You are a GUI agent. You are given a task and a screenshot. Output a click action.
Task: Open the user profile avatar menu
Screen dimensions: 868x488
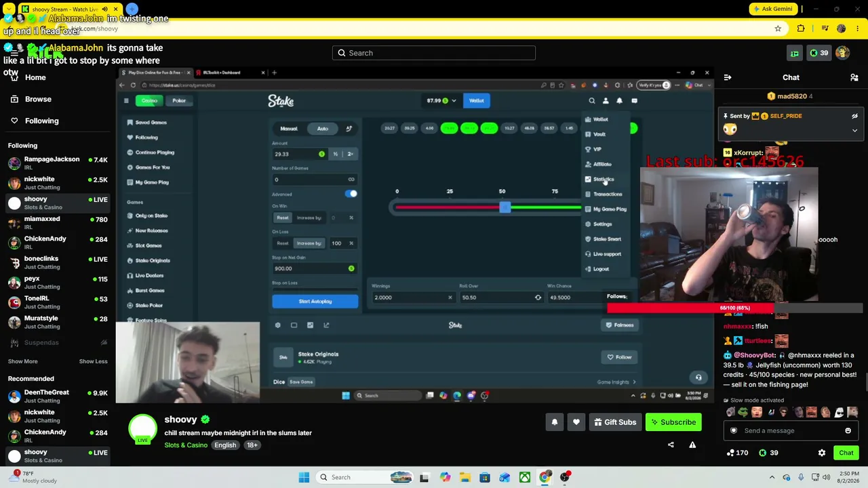842,53
